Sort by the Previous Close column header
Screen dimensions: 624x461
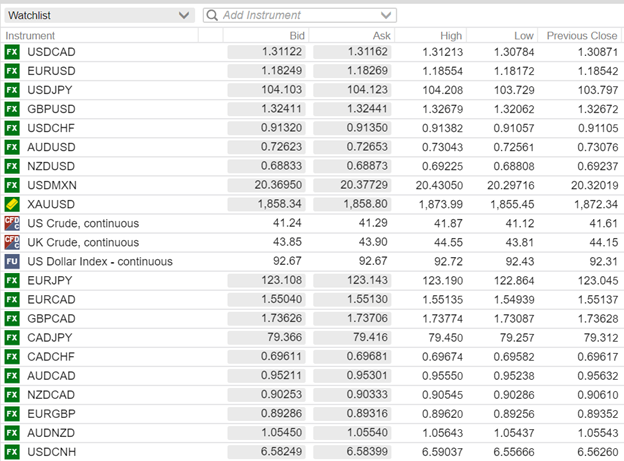(581, 35)
